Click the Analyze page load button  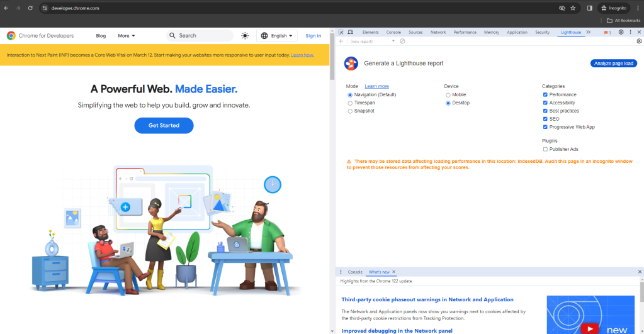click(x=614, y=63)
